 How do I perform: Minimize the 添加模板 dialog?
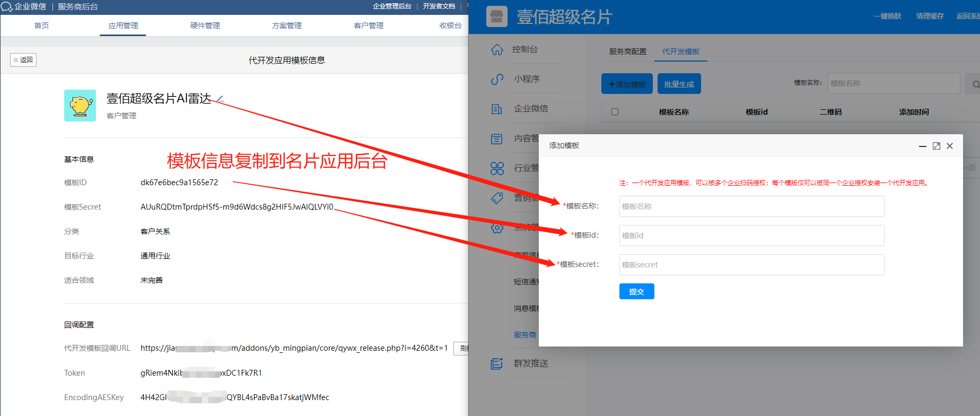tap(923, 146)
